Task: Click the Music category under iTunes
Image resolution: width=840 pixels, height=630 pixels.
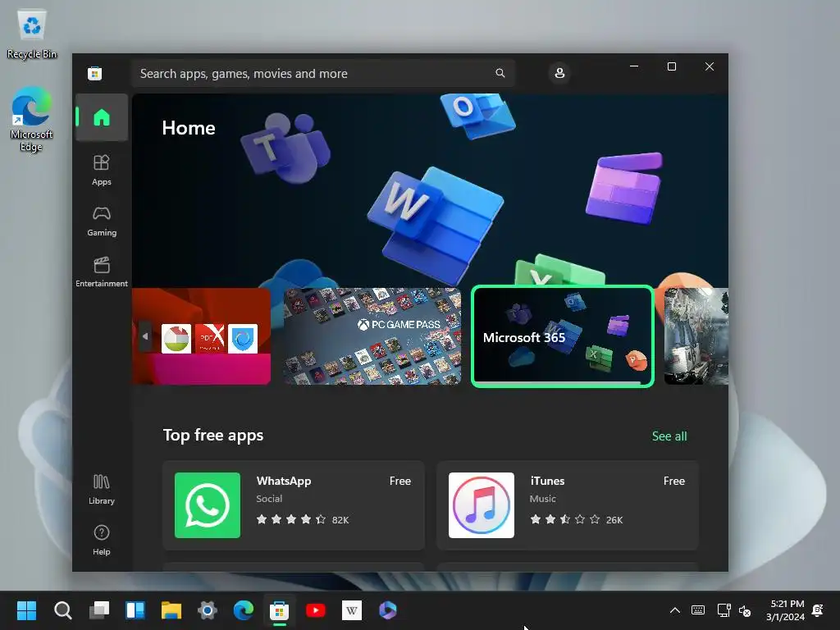Action: coord(543,499)
